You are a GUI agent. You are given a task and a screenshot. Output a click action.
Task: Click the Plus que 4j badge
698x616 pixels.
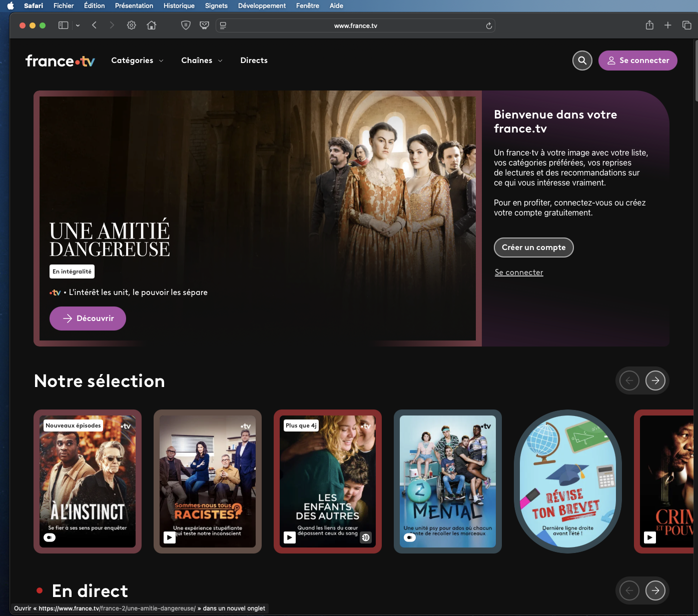pos(301,425)
